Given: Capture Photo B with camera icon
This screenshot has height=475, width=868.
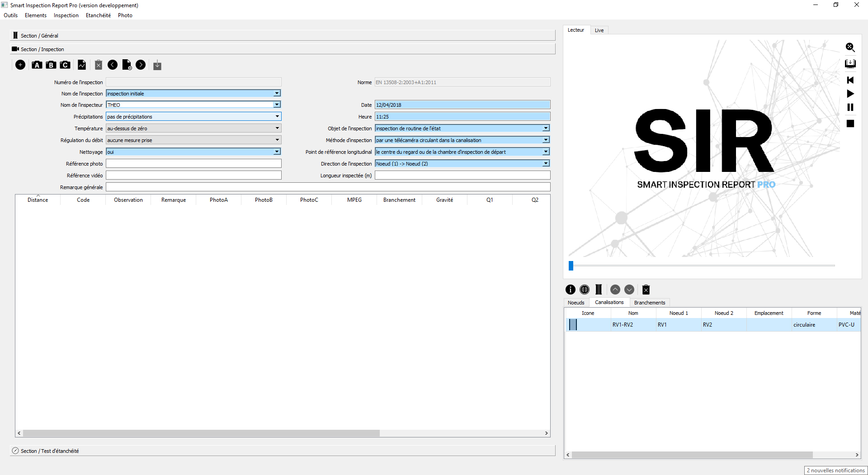Looking at the screenshot, I should click(51, 65).
